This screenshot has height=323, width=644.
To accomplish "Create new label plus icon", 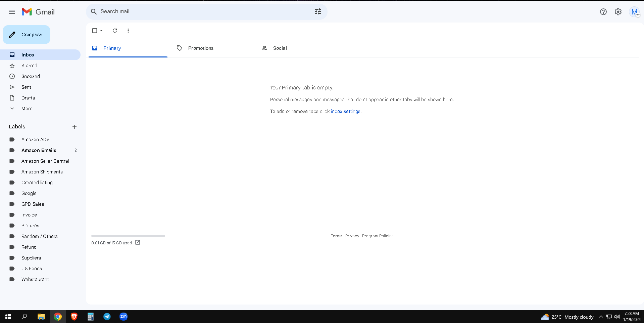I will [x=75, y=127].
